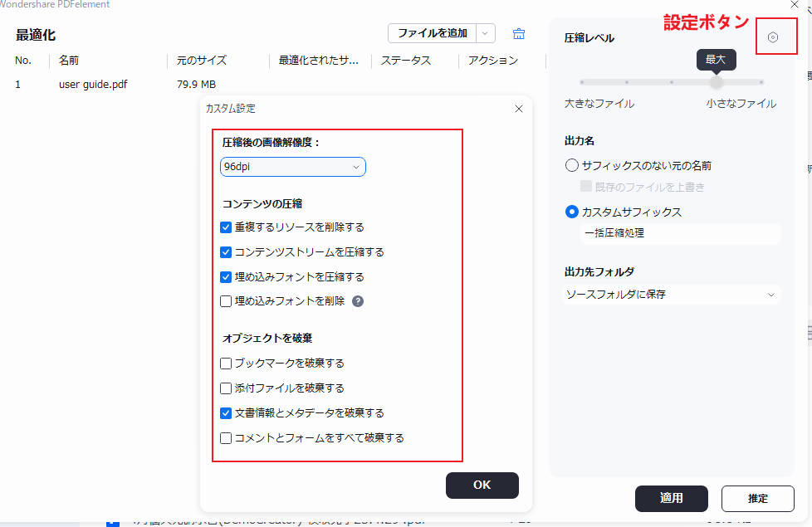The height and width of the screenshot is (527, 812).
Task: Enable the 添付ファイルを破棄する checkbox
Action: 226,388
